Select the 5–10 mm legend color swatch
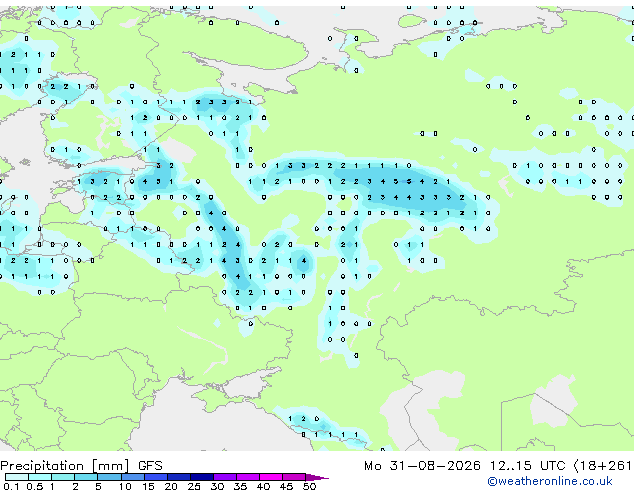 pos(109,477)
